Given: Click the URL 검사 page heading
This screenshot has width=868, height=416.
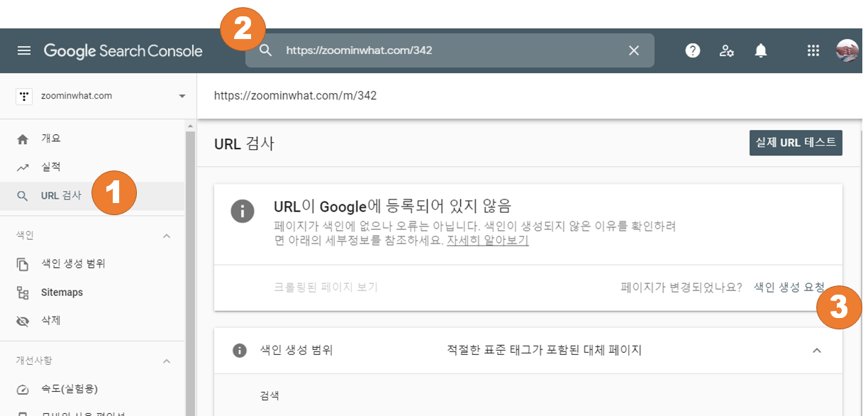Looking at the screenshot, I should (244, 144).
